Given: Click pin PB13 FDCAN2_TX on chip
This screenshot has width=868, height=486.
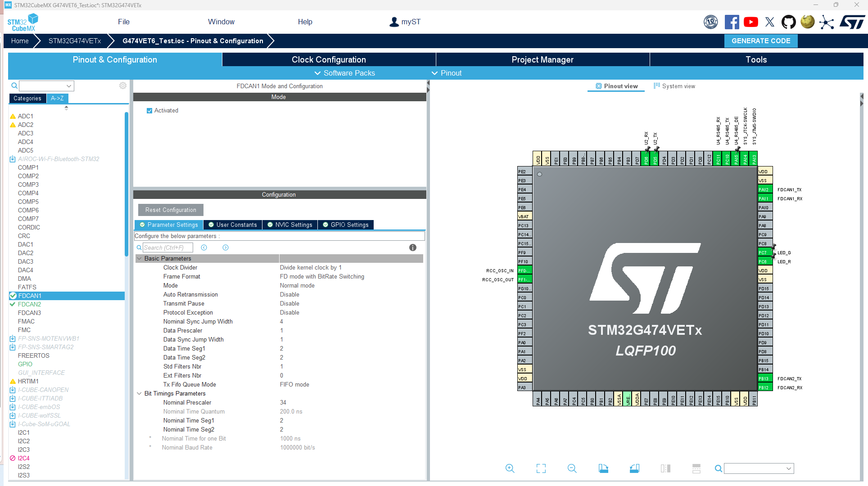Looking at the screenshot, I should tap(765, 378).
